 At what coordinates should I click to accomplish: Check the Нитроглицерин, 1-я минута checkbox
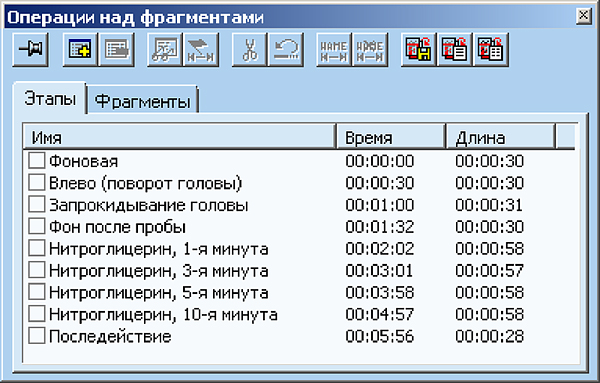point(36,248)
